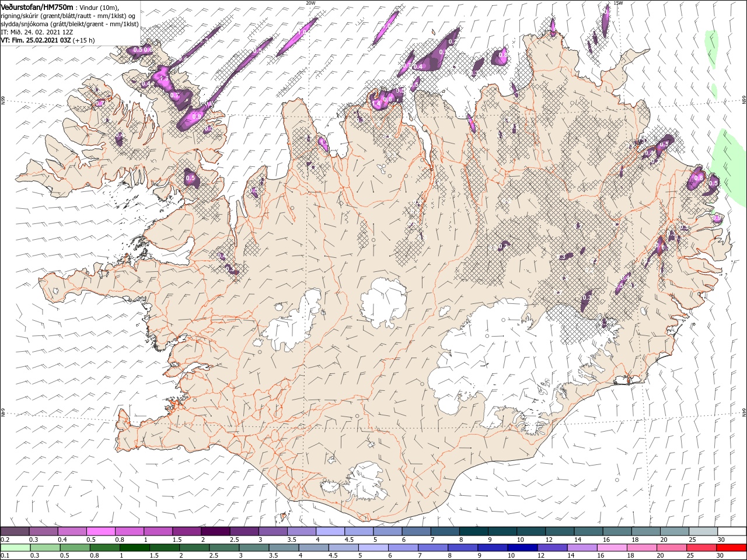Click the 'slydda/snjókoma' legend description line

pyautogui.click(x=70, y=24)
